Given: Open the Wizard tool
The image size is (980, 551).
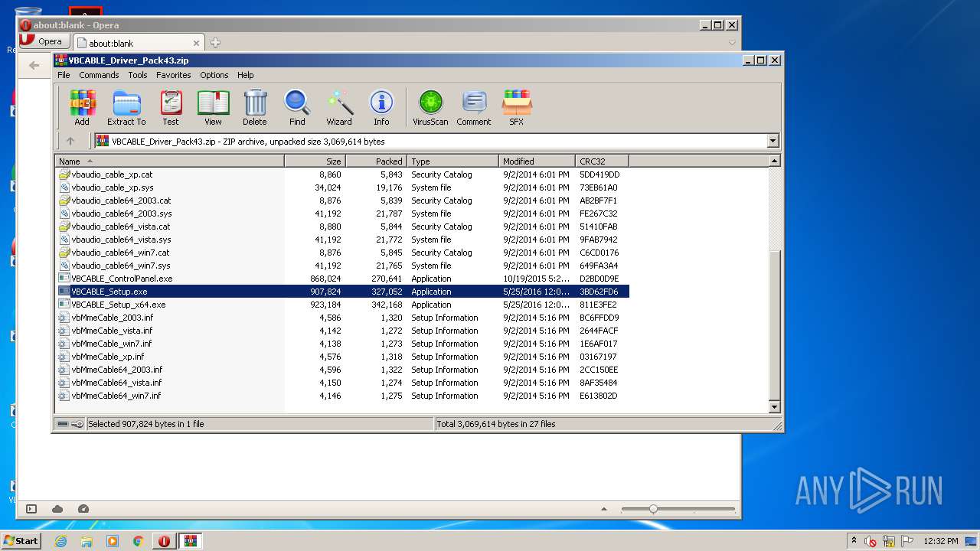Looking at the screenshot, I should tap(339, 108).
